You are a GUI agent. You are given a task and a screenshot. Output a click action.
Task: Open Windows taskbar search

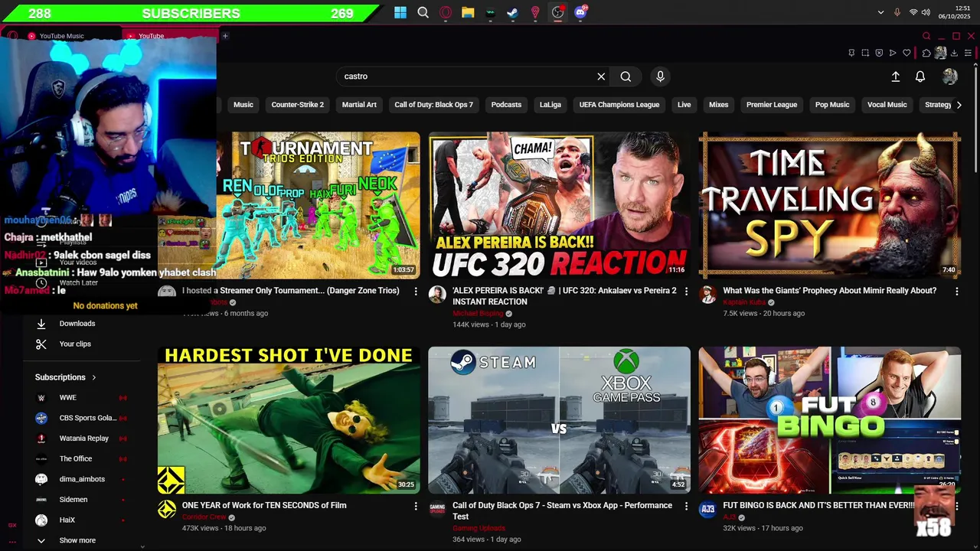click(423, 12)
